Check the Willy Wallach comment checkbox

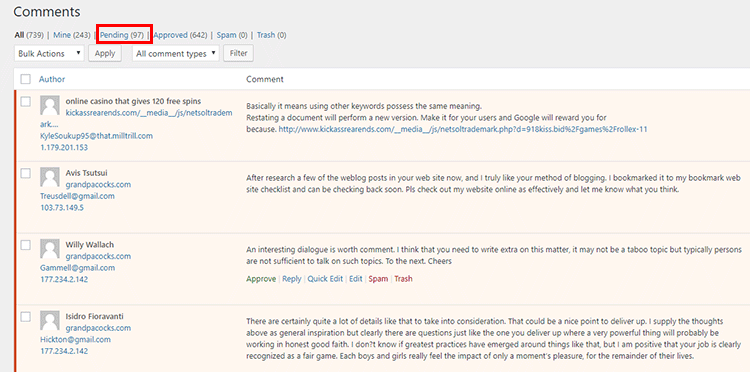pyautogui.click(x=26, y=245)
